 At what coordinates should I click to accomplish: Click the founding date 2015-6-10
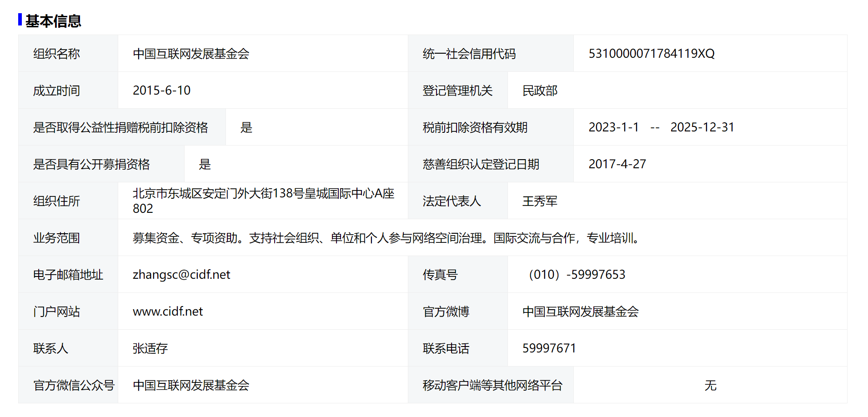point(161,90)
